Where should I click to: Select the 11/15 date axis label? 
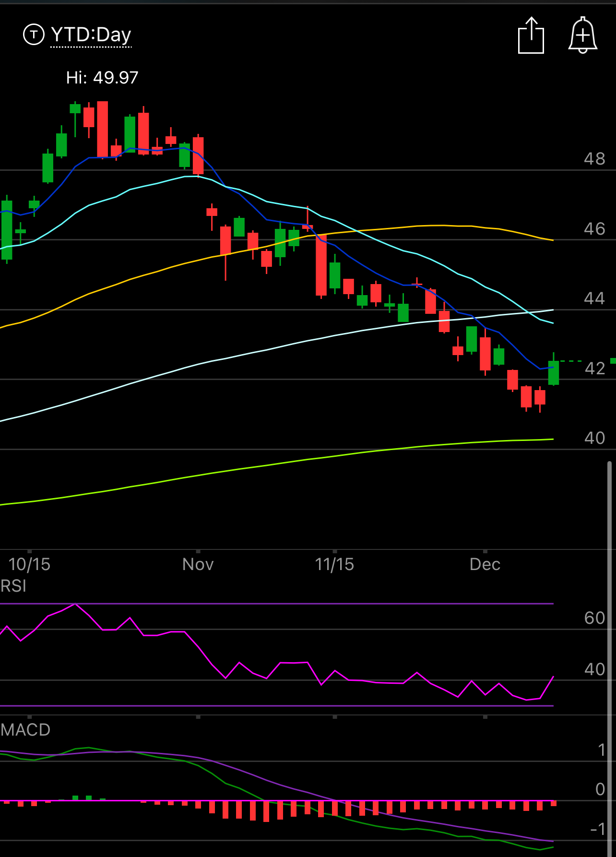[x=334, y=564]
